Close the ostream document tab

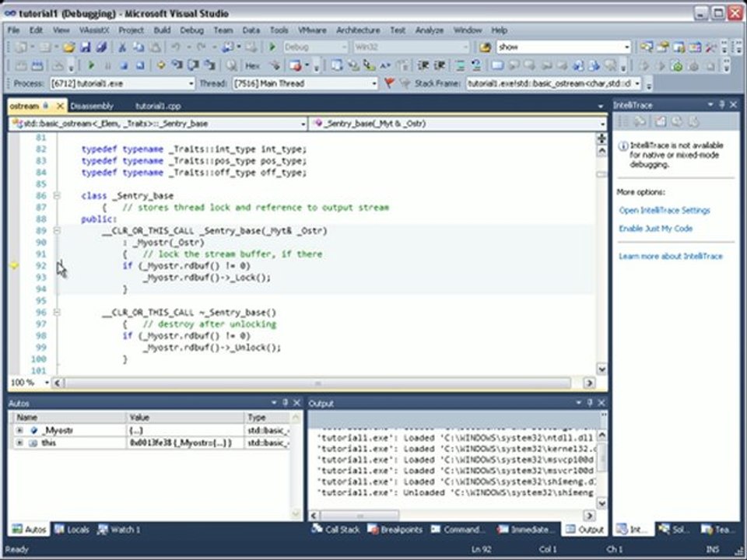point(60,106)
